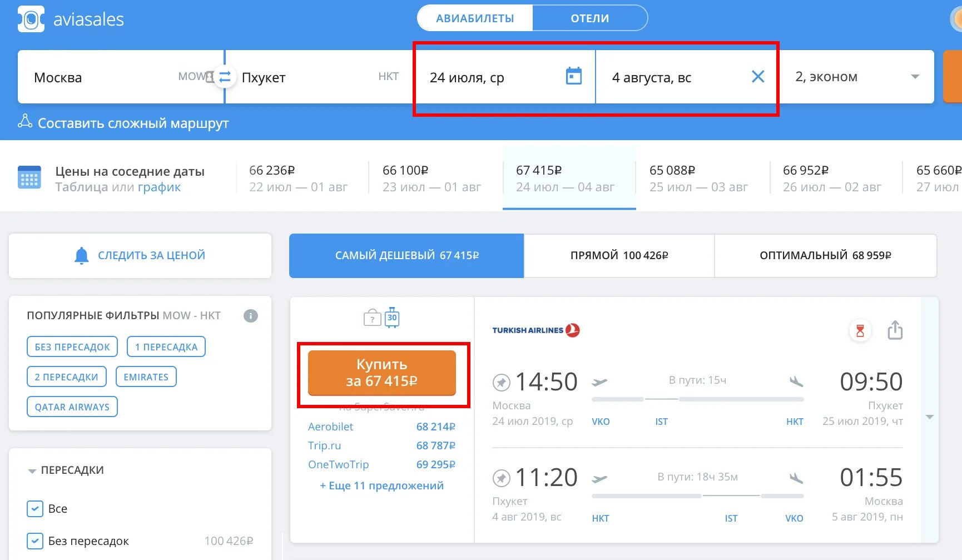
Task: Click HKT code on return flight
Action: pos(601,518)
